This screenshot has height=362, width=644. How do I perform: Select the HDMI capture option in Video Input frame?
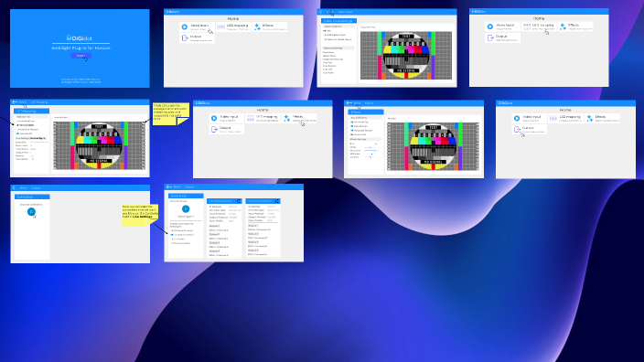(327, 31)
